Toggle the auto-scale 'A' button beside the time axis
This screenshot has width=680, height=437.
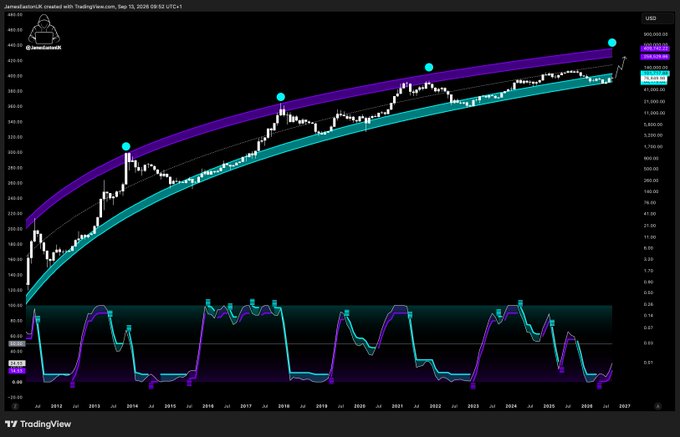pos(658,406)
